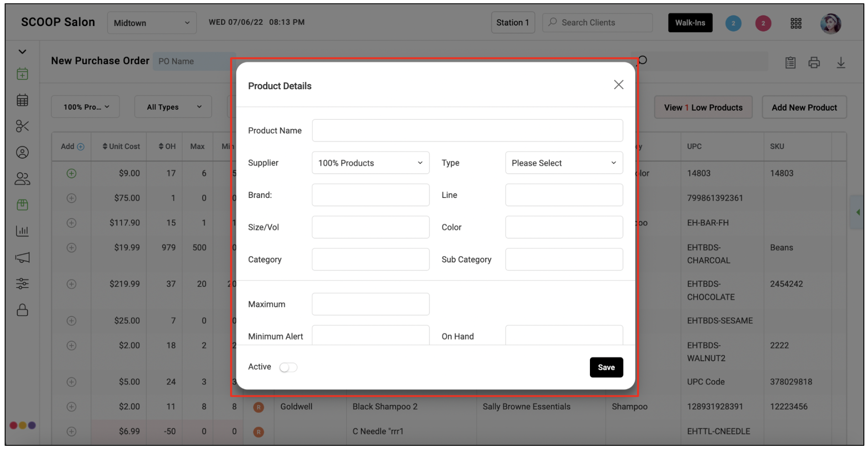This screenshot has height=449, width=868.
Task: Open the scissors services icon in sidebar
Action: click(x=22, y=126)
